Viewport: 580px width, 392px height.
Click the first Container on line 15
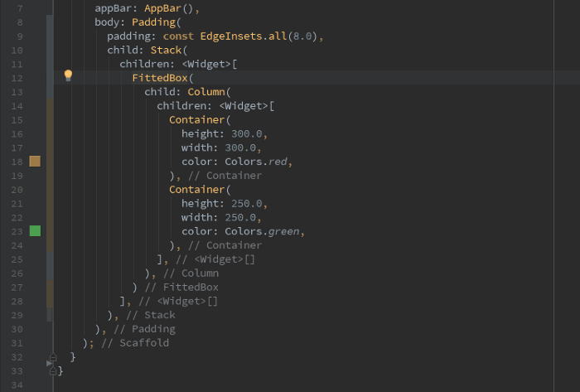pyautogui.click(x=196, y=119)
